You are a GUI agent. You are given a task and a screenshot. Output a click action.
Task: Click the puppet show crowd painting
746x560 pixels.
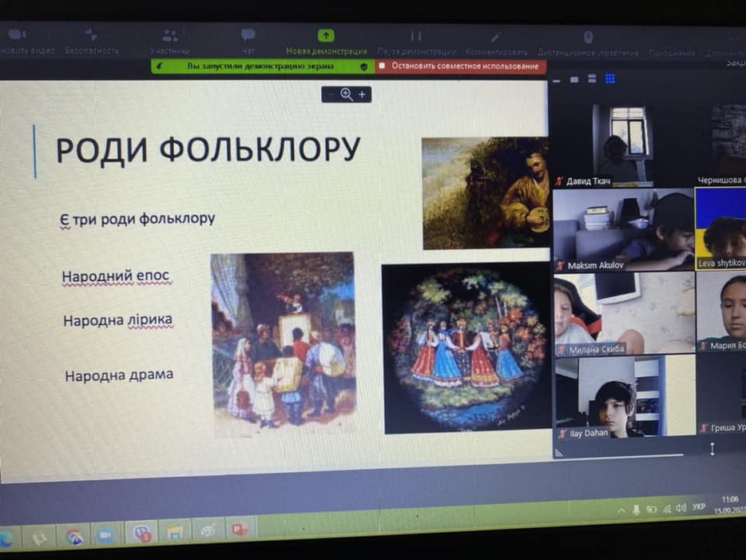[284, 344]
